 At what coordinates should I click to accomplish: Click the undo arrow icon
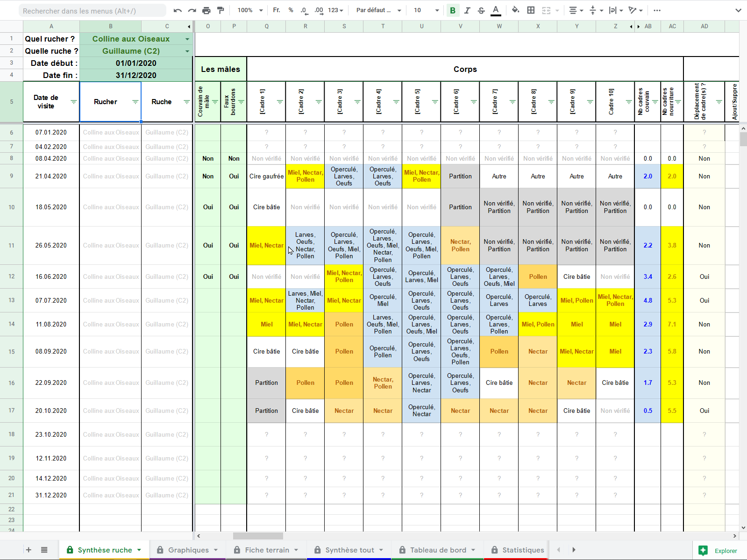(178, 10)
